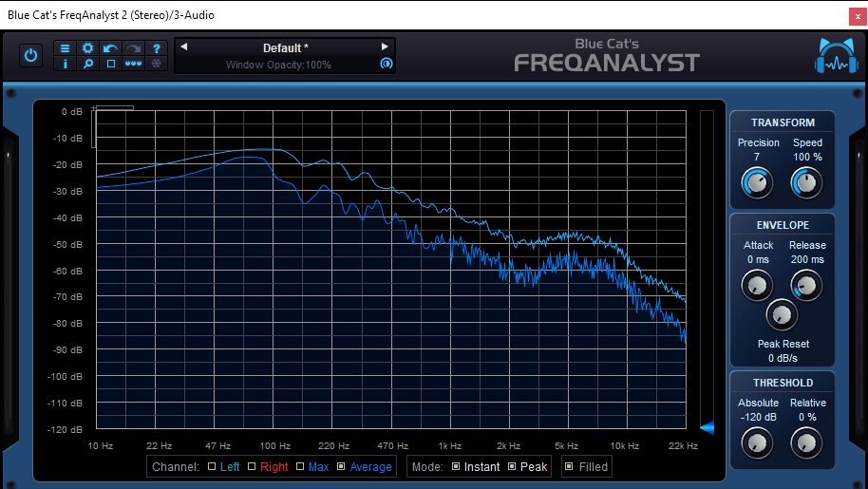Open the gear settings icon
This screenshot has width=868, height=489.
[87, 48]
